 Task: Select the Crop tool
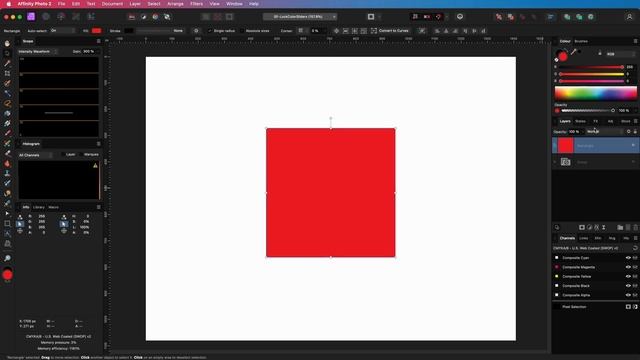[x=7, y=73]
